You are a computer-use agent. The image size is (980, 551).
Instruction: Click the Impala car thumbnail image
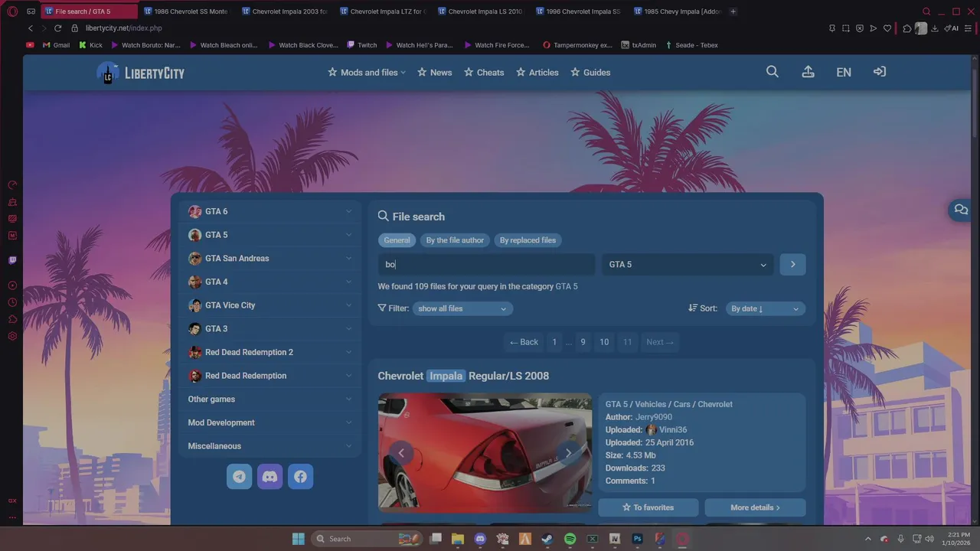click(x=485, y=452)
